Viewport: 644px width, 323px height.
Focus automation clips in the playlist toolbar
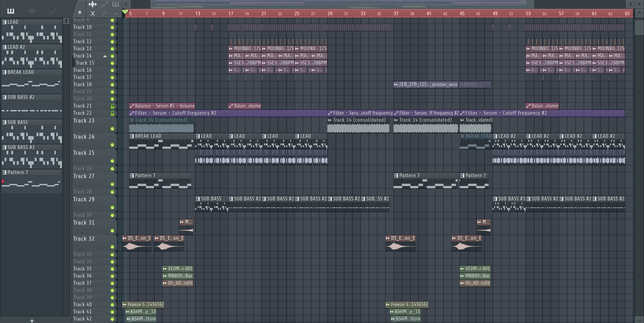[x=104, y=4]
